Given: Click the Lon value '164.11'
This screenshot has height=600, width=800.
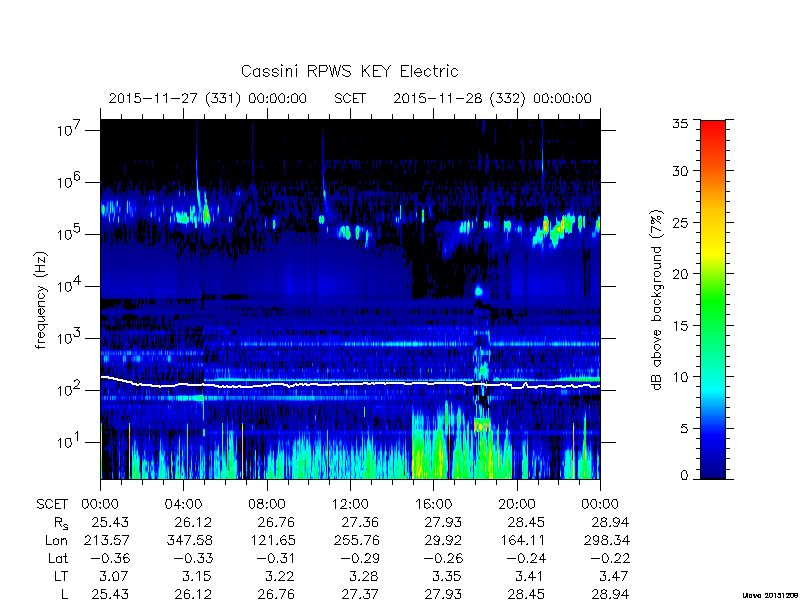Looking at the screenshot, I should coord(522,540).
